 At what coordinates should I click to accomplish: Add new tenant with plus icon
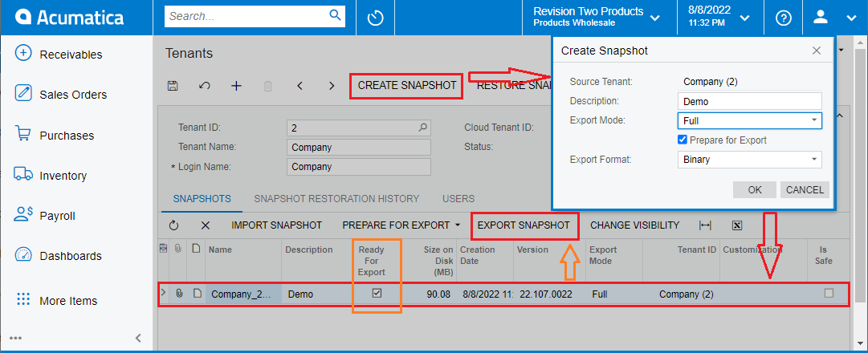point(236,86)
